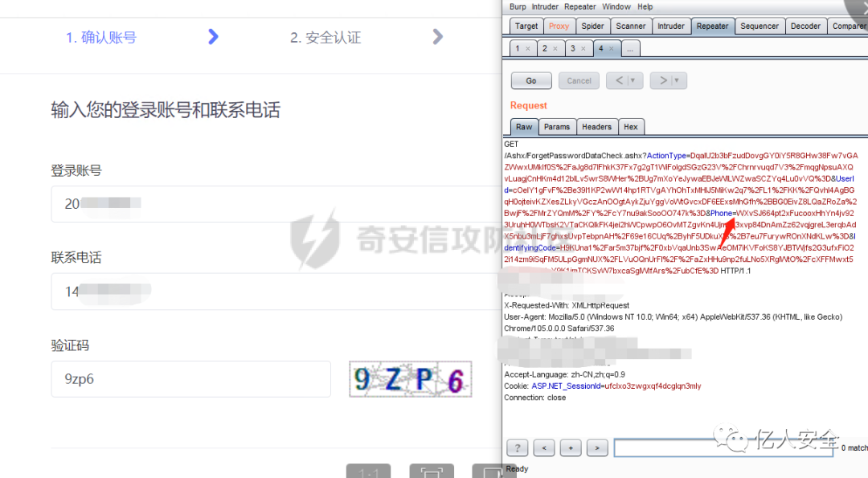Jump to next search match with > button
This screenshot has height=478, width=868.
(597, 447)
